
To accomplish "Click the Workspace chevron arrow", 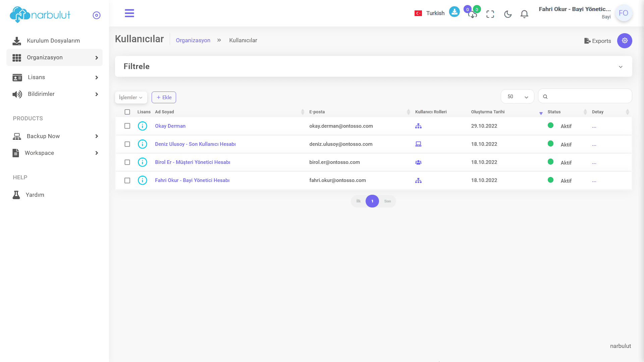I will point(97,153).
